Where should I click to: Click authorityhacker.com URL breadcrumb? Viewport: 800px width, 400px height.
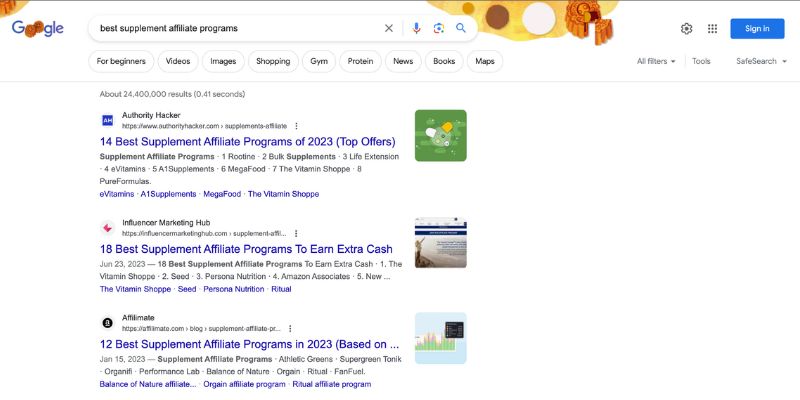coord(205,126)
